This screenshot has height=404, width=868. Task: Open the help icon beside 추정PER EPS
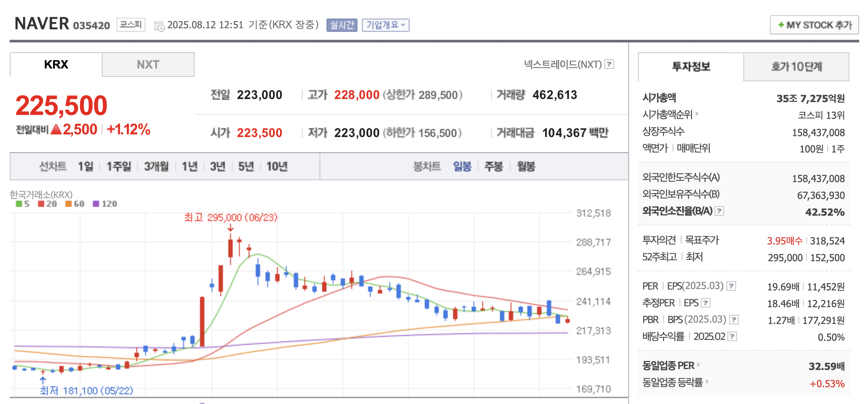tap(706, 303)
